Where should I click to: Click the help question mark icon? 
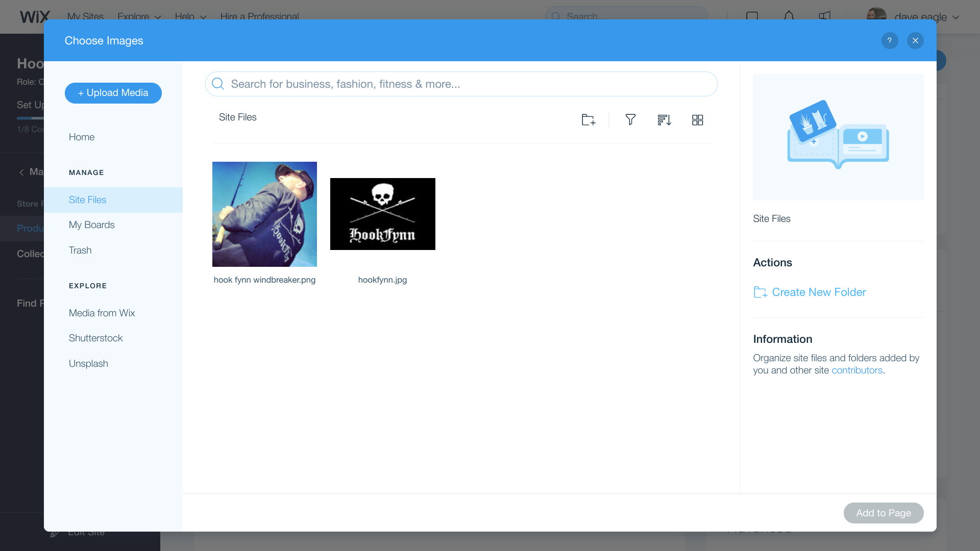(x=890, y=41)
